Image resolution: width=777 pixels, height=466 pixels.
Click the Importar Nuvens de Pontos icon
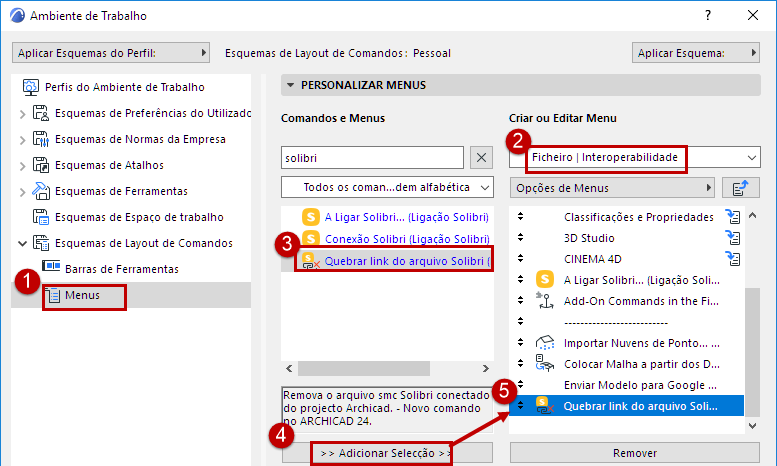[545, 343]
